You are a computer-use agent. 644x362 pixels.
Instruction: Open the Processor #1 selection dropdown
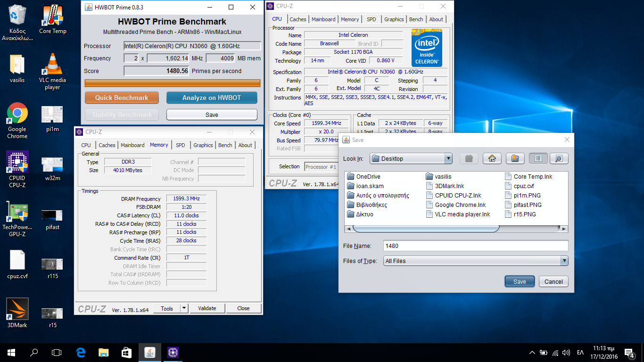[322, 166]
